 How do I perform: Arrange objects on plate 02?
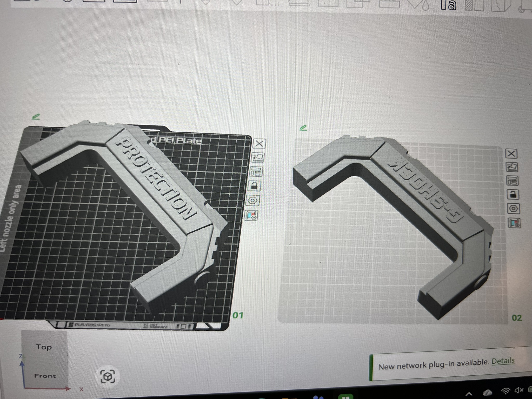(x=512, y=181)
